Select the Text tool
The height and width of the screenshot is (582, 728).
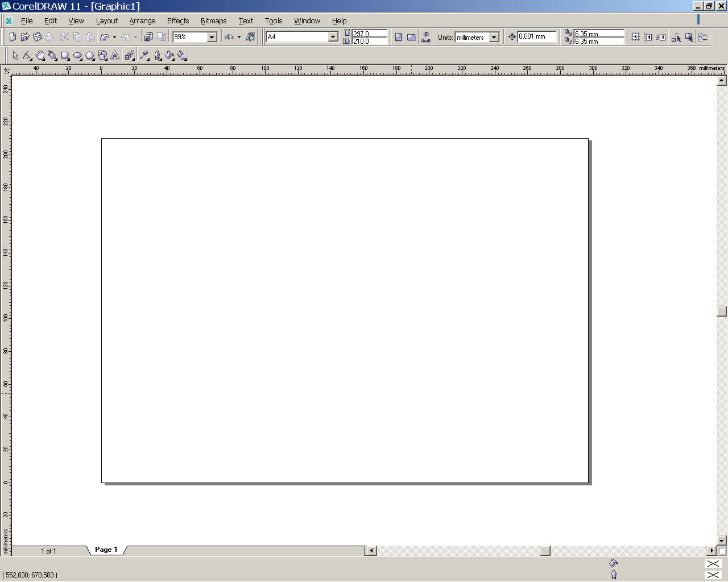115,55
